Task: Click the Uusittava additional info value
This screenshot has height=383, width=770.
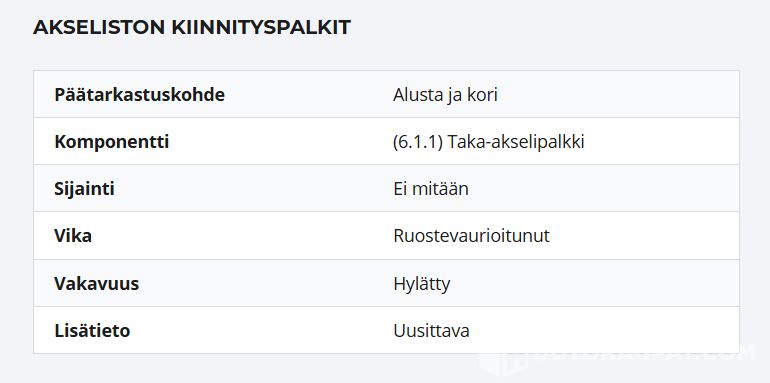Action: pos(431,331)
